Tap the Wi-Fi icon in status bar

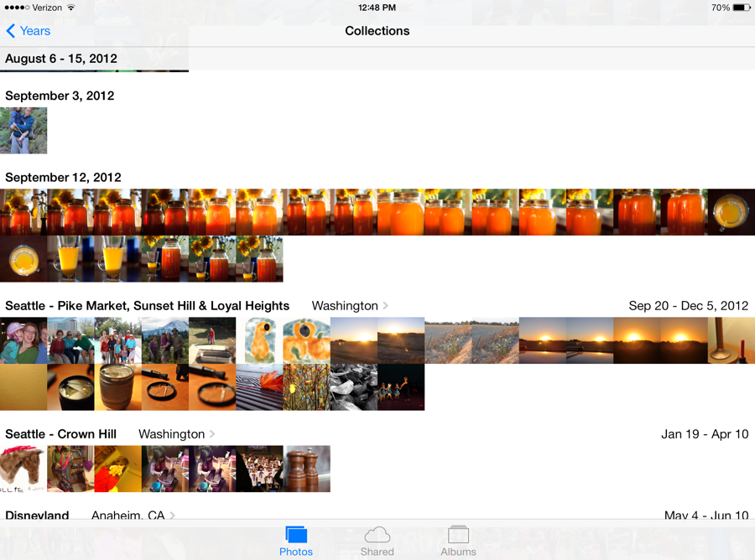pyautogui.click(x=71, y=8)
